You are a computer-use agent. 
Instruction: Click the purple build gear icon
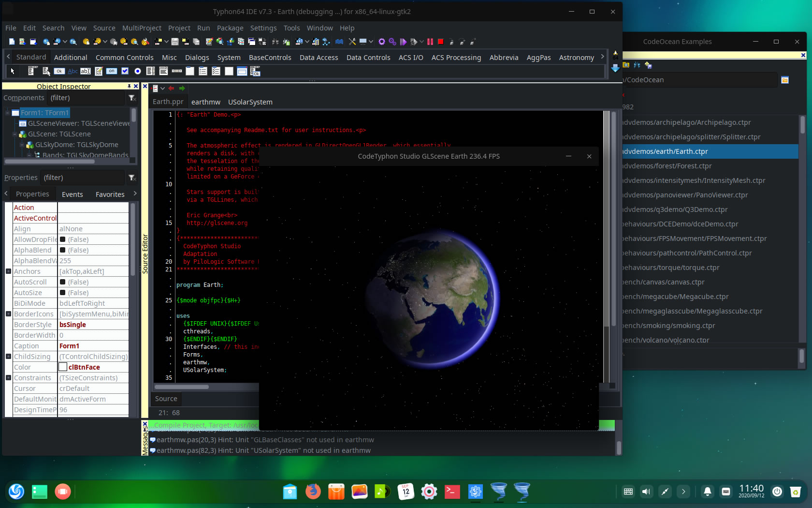[381, 42]
